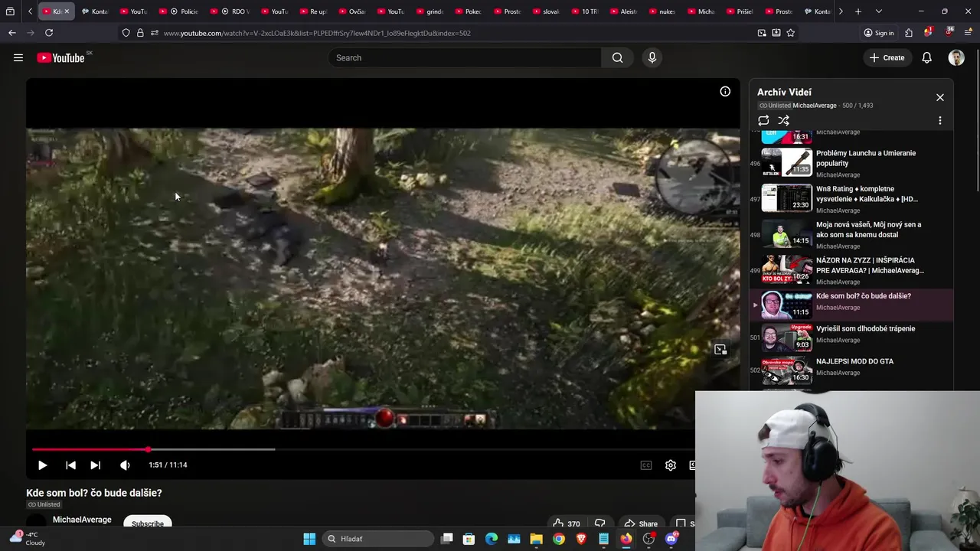This screenshot has width=980, height=551.
Task: Click tracking protection shield icon
Action: coord(126,33)
